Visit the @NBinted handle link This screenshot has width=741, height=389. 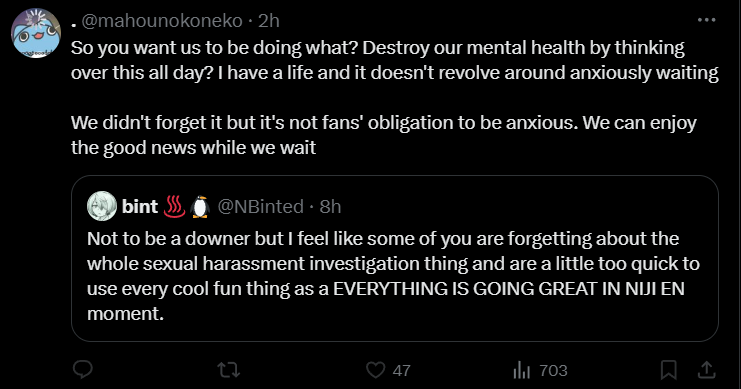[260, 207]
